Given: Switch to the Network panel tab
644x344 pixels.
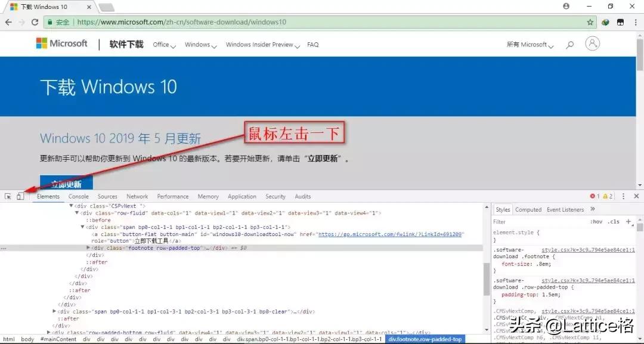Looking at the screenshot, I should coord(137,196).
